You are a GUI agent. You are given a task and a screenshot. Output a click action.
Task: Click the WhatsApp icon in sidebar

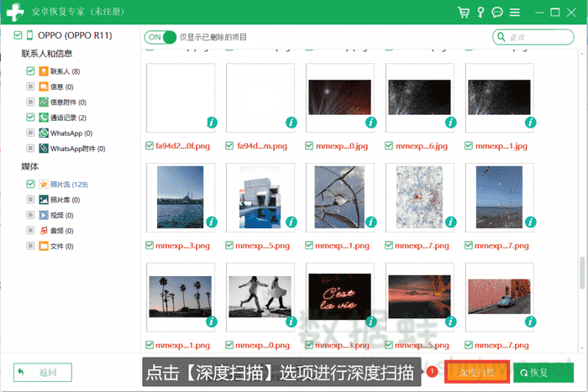(43, 133)
